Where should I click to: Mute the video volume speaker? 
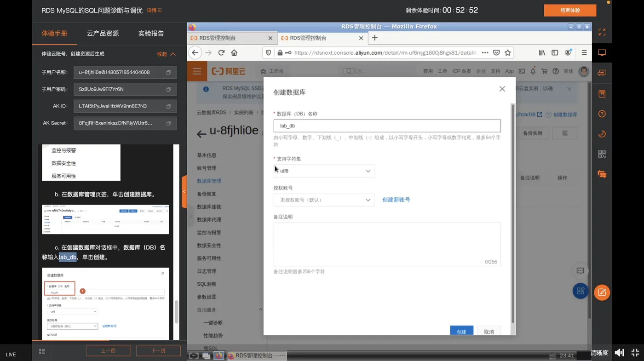pos(619,353)
